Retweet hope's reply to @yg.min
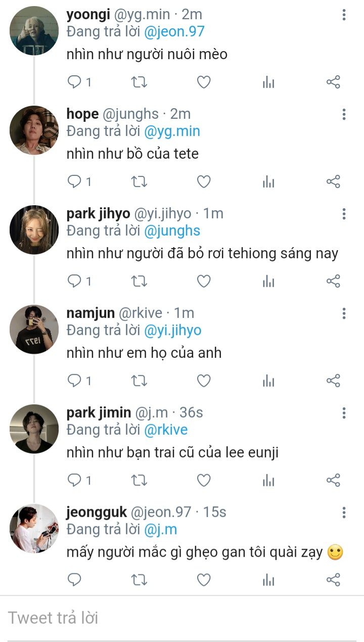This screenshot has height=642, width=364. point(139,182)
